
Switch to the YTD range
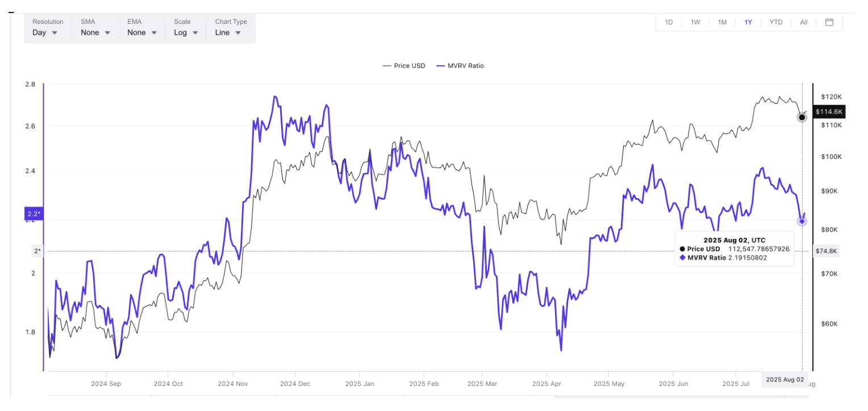tap(776, 22)
